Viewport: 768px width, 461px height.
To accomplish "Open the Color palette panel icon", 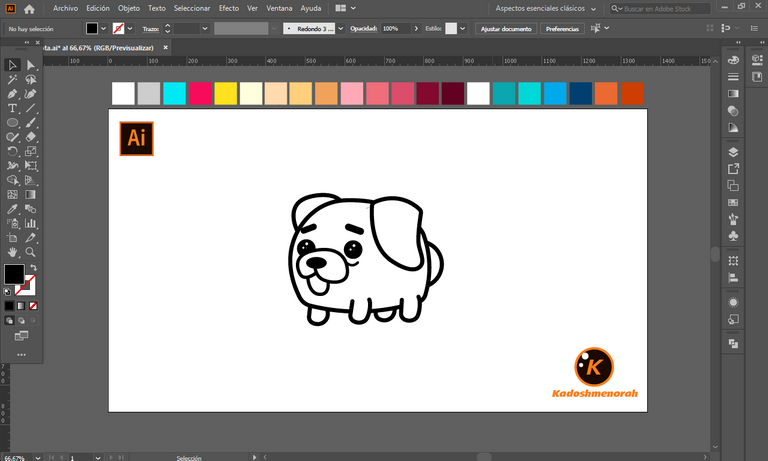I will point(733,60).
